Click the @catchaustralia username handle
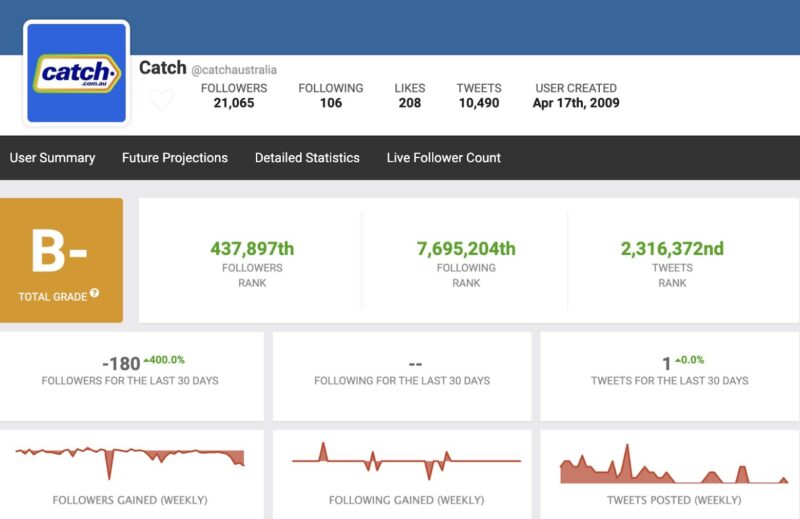800x519 pixels. click(x=234, y=70)
